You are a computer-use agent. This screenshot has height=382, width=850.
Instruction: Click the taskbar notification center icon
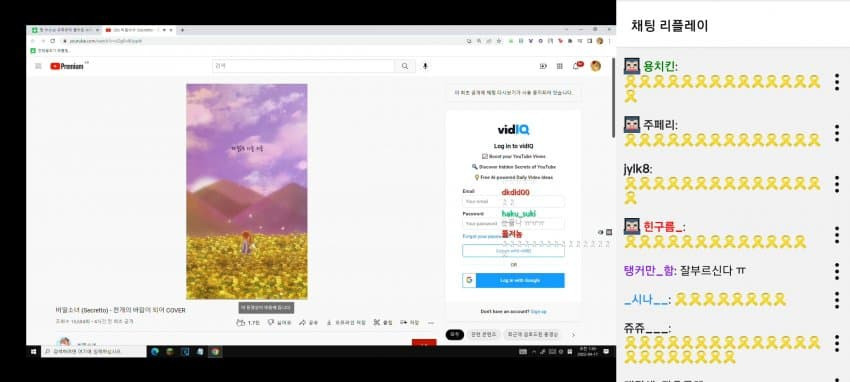coord(606,352)
